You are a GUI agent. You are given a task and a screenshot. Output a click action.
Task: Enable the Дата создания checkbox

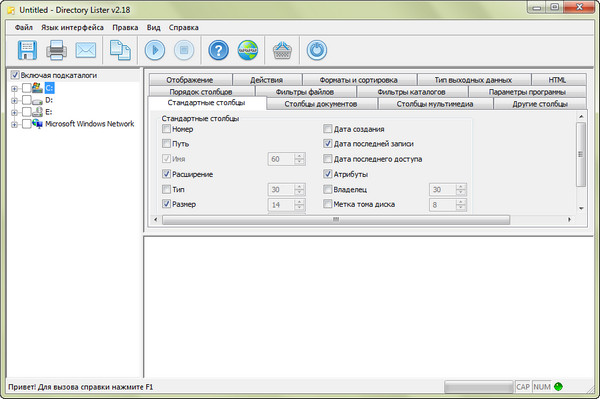coord(328,129)
